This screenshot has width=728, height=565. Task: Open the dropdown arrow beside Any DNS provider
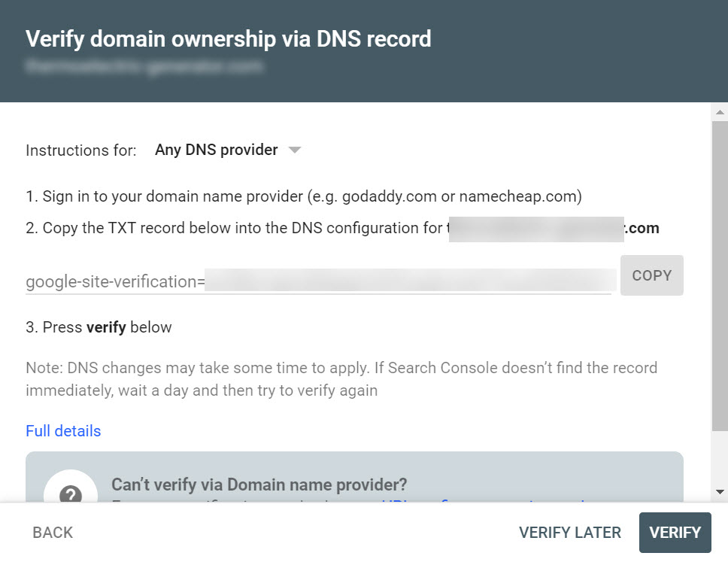click(x=295, y=150)
